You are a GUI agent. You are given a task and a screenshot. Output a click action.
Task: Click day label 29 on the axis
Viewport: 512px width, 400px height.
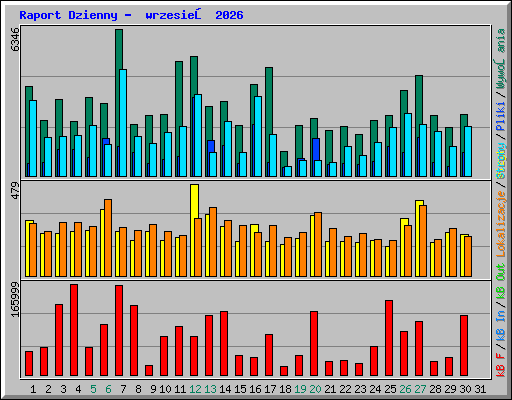point(450,389)
